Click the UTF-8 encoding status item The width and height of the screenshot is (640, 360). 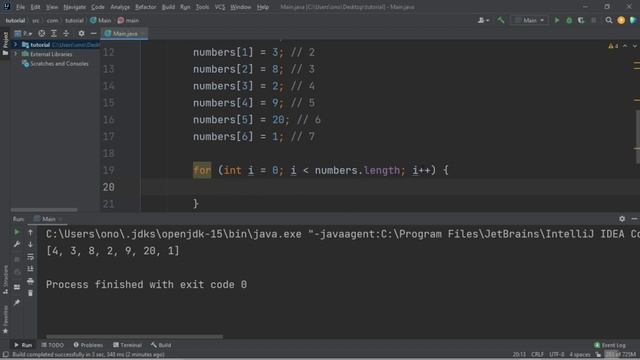coord(557,355)
